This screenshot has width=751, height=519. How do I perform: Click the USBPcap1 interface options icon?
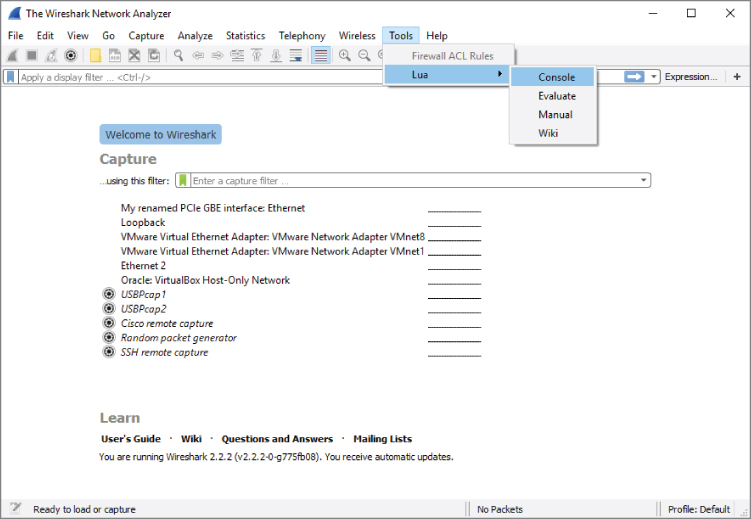(x=109, y=294)
